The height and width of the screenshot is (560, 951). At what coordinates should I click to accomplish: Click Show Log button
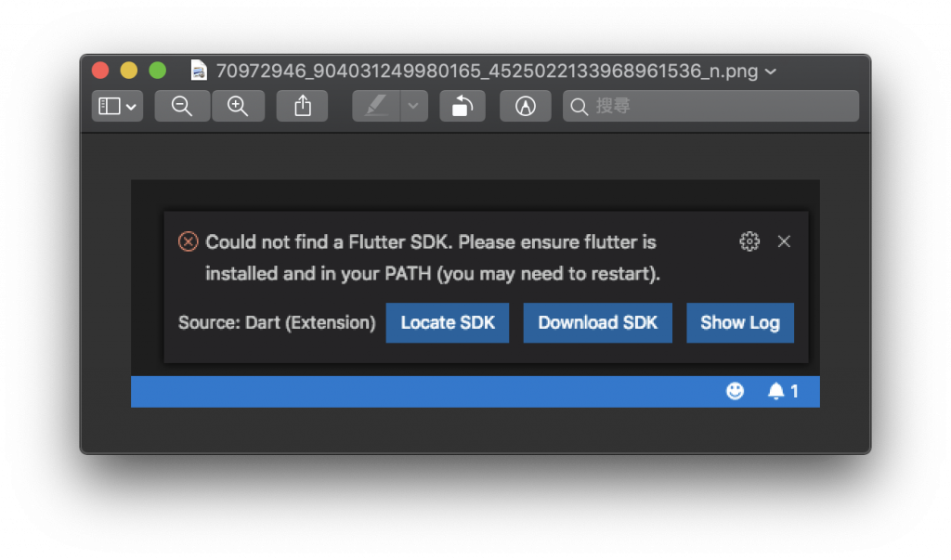coord(740,323)
